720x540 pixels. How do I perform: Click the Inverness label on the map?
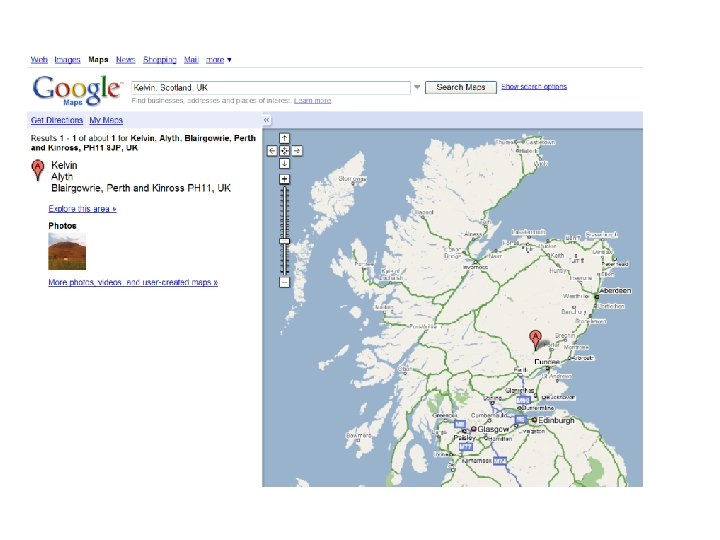click(475, 267)
